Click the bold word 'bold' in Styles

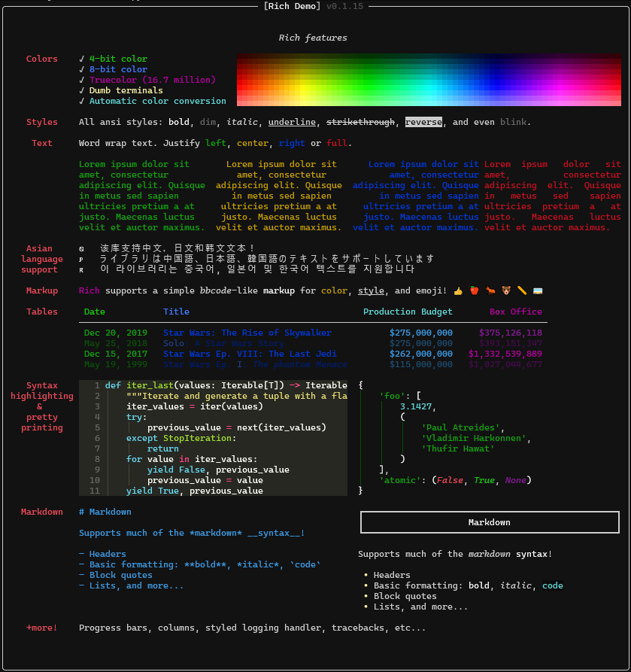click(x=179, y=122)
